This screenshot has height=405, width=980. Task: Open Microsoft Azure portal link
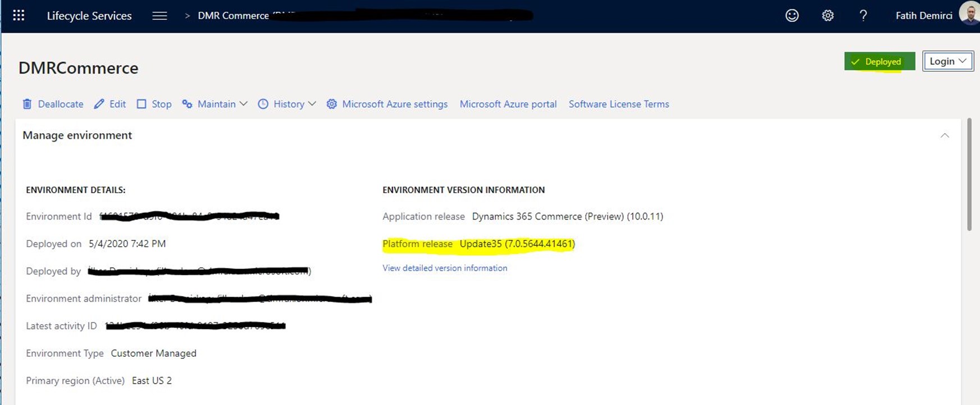508,104
